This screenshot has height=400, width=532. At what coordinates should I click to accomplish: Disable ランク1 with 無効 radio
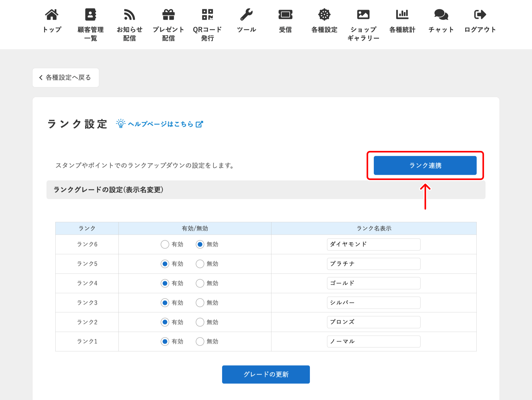(x=200, y=342)
